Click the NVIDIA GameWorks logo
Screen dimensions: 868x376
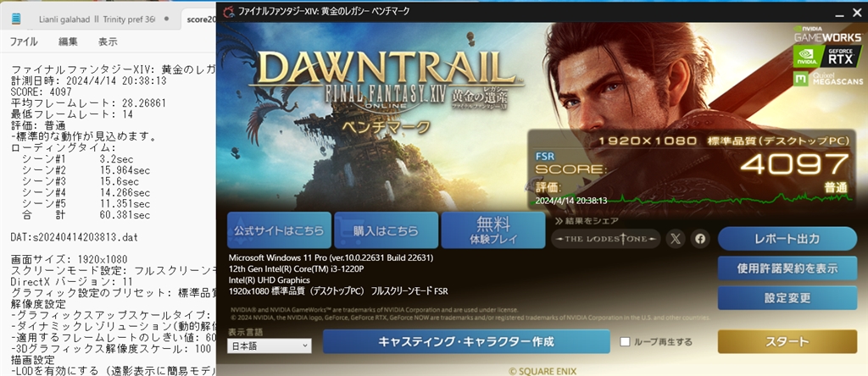tap(827, 34)
